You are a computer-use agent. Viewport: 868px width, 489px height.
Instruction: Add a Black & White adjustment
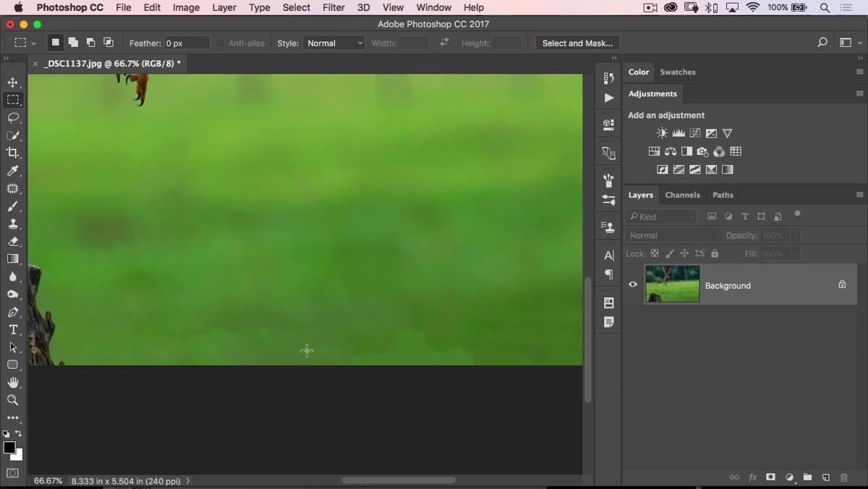tap(686, 151)
